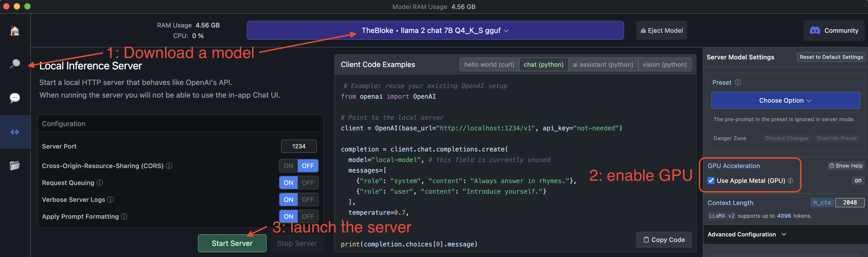Click the GPU layers 'on' value

coord(857,180)
